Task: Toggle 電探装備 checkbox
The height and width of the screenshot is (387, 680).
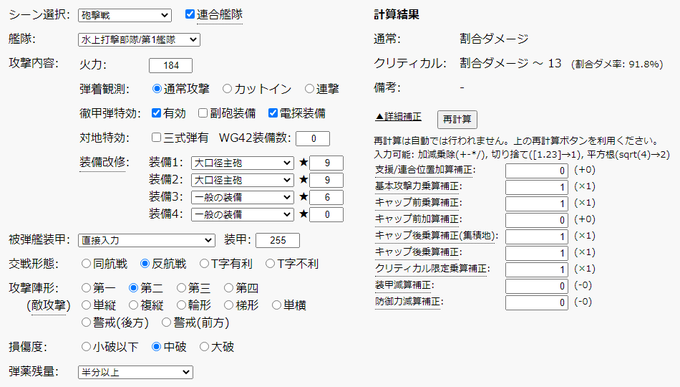Action: (273, 113)
